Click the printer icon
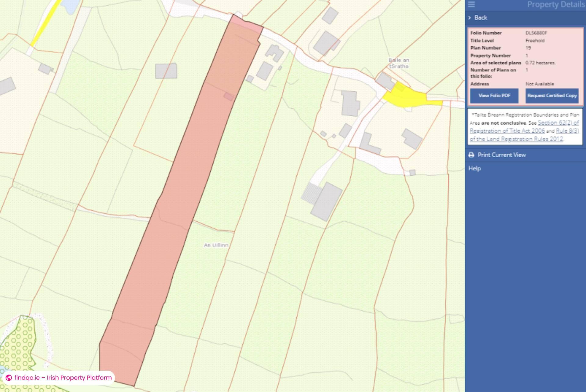Image resolution: width=586 pixels, height=392 pixels. tap(471, 155)
